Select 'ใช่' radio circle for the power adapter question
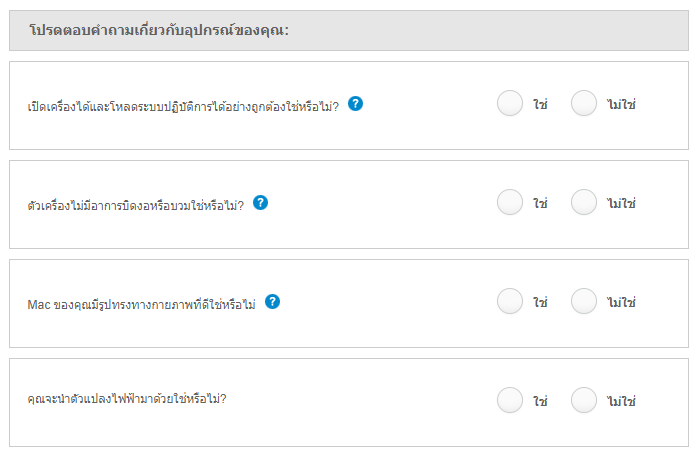Screen dimensions: 698x458 tap(510, 400)
